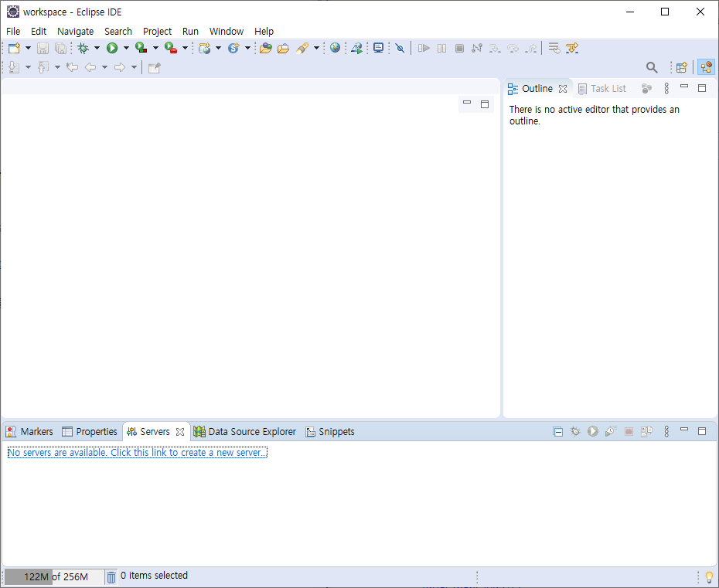The image size is (719, 588).
Task: Click the magnifier Search icon at toolbar right
Action: coord(652,67)
